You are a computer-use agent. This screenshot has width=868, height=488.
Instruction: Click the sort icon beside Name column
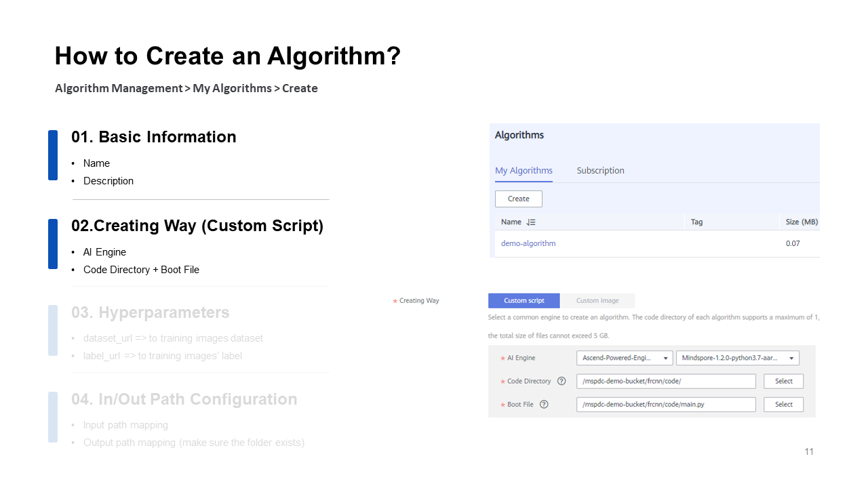tap(531, 222)
